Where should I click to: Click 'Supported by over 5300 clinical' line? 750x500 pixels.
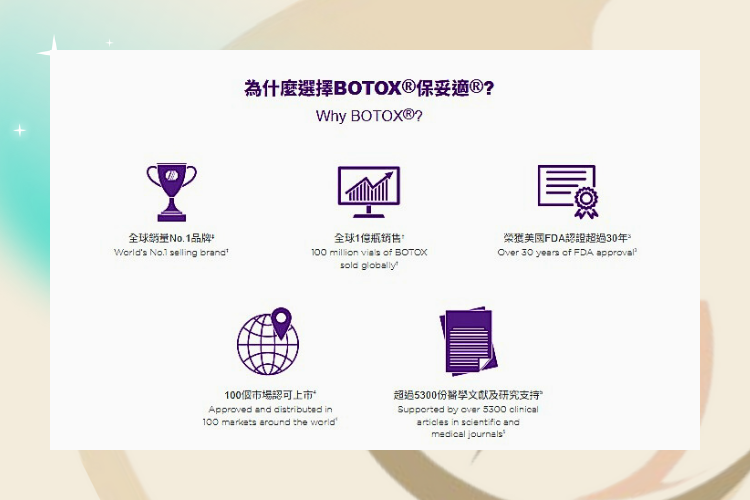[x=468, y=409]
